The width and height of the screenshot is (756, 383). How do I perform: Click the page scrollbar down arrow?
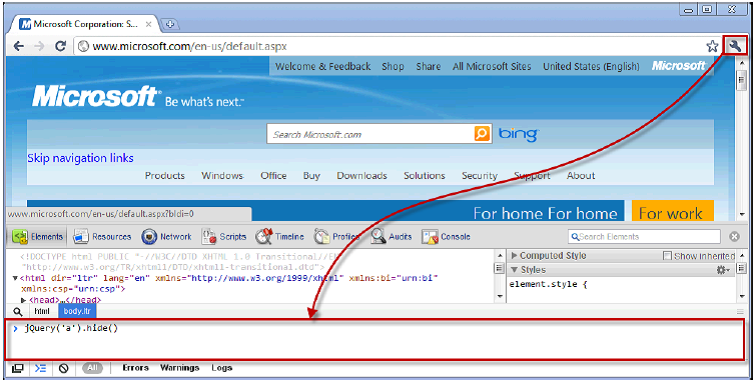click(742, 214)
